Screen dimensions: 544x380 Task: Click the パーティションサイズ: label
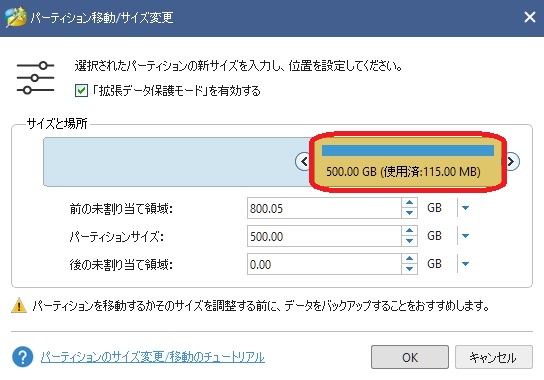click(117, 237)
